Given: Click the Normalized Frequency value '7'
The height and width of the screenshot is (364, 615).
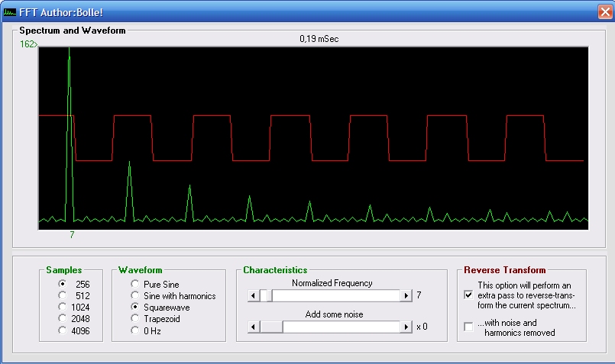Looking at the screenshot, I should [419, 295].
